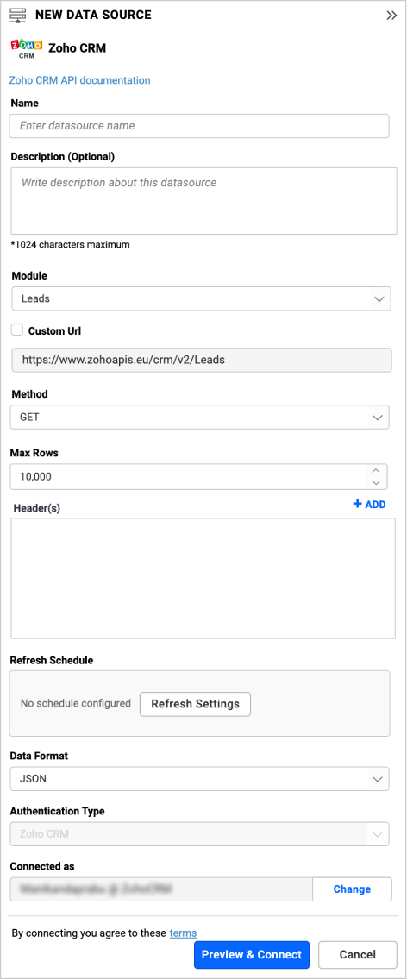Screen dimensions: 407x980
Task: Open the Data Format dropdown showing JSON
Action: point(199,779)
